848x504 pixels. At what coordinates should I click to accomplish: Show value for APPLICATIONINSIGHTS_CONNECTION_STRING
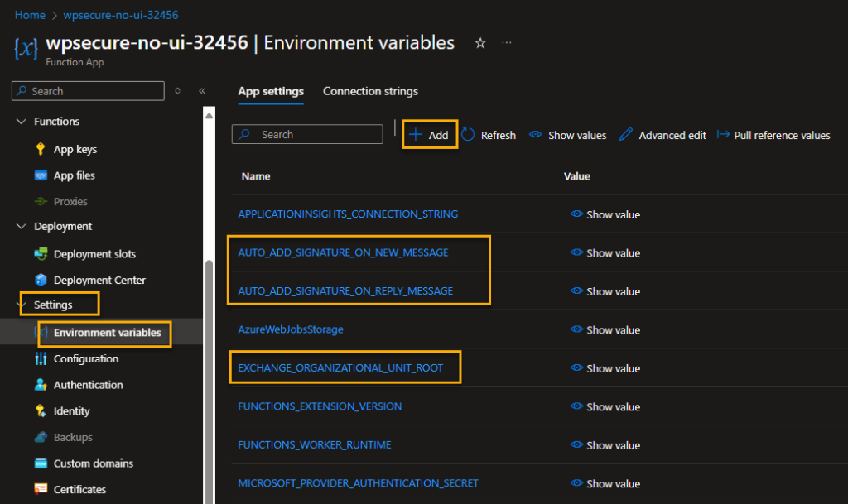point(605,214)
